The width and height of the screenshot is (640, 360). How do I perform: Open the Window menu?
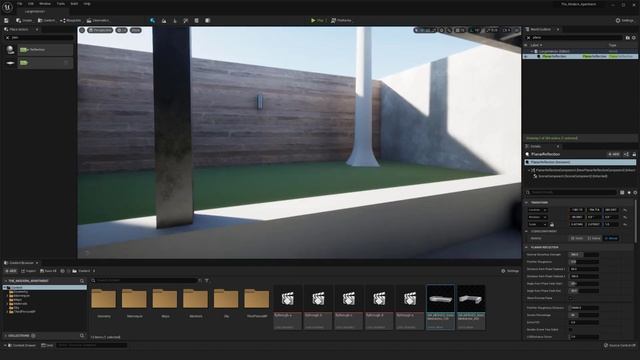click(x=45, y=4)
